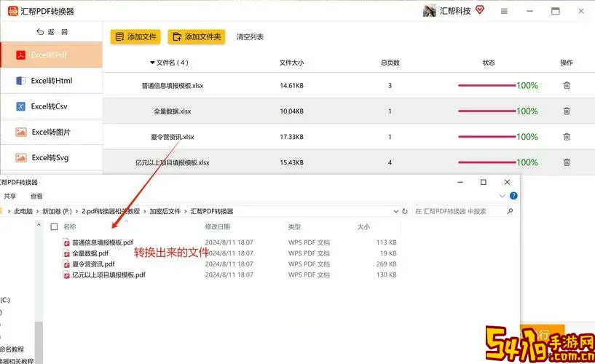Select the 亿元以上项目填报模板.xlsx row name
595x364 pixels.
(x=173, y=162)
